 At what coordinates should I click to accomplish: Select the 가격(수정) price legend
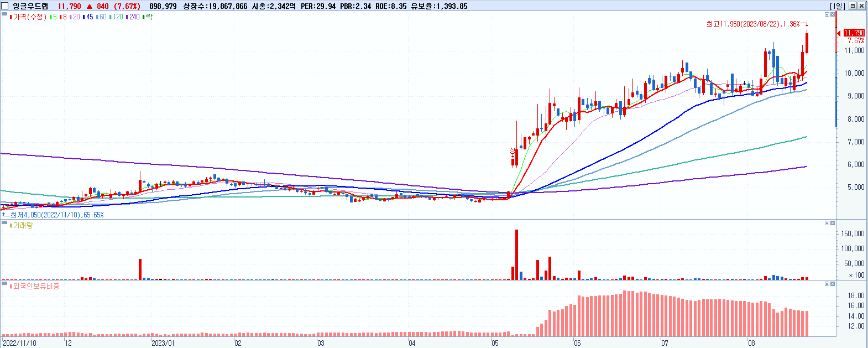point(28,17)
